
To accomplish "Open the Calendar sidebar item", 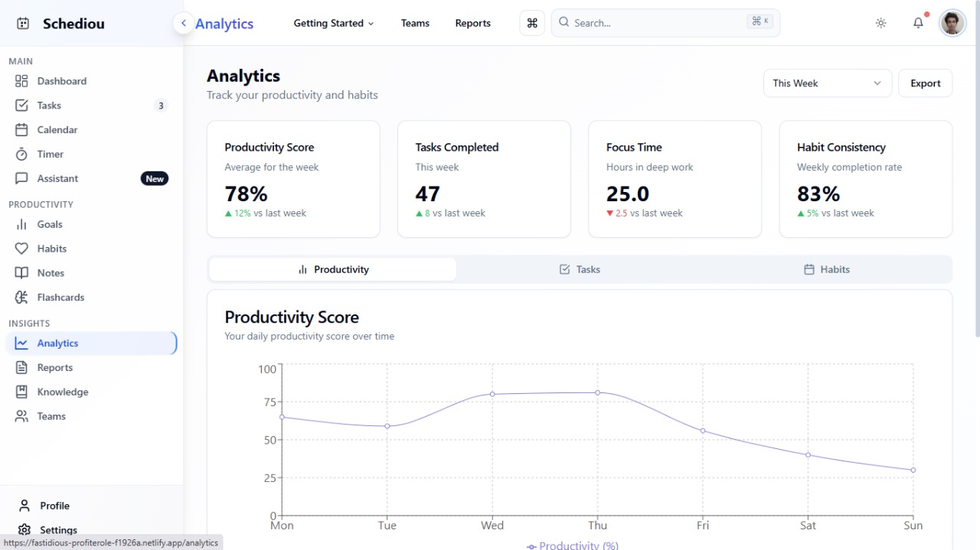I will [x=92, y=130].
